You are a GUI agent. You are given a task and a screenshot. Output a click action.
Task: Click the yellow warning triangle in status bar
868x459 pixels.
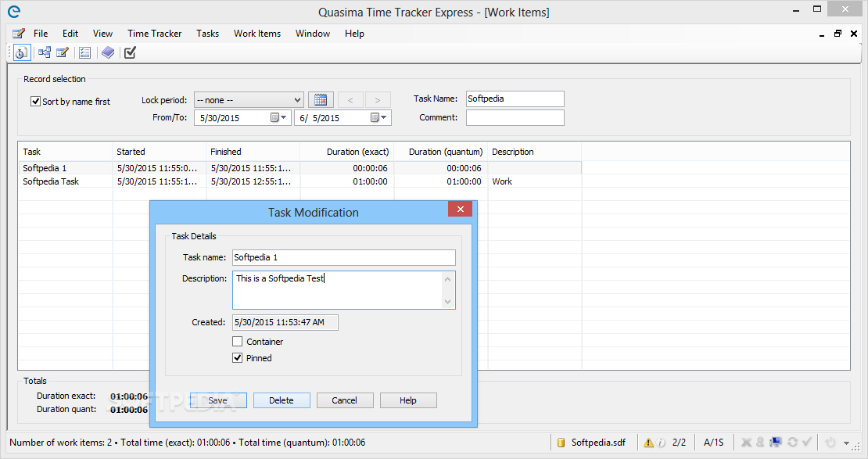coord(648,443)
